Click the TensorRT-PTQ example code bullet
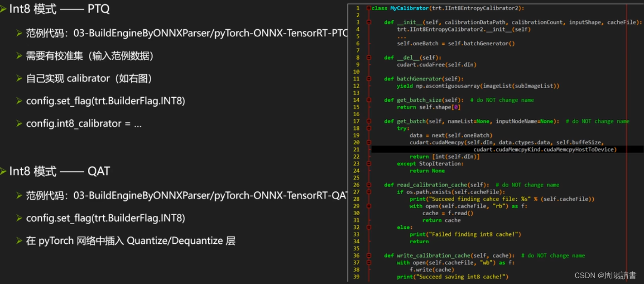Screen dimensions: 644x284 click(187, 33)
